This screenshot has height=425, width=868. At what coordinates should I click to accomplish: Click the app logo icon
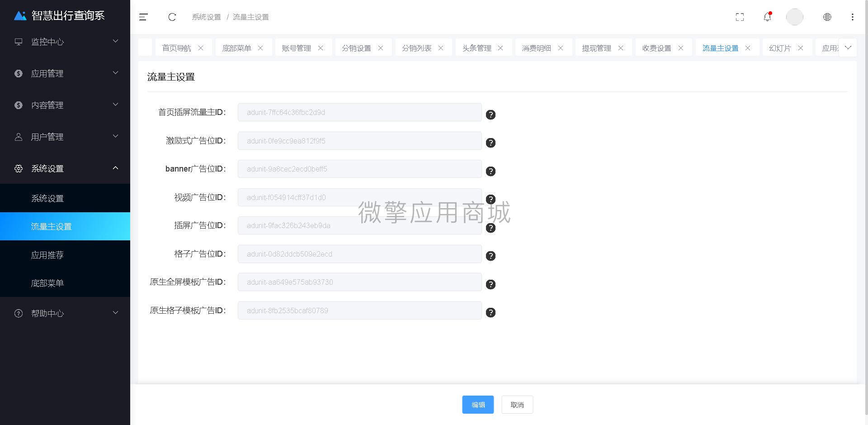point(20,16)
